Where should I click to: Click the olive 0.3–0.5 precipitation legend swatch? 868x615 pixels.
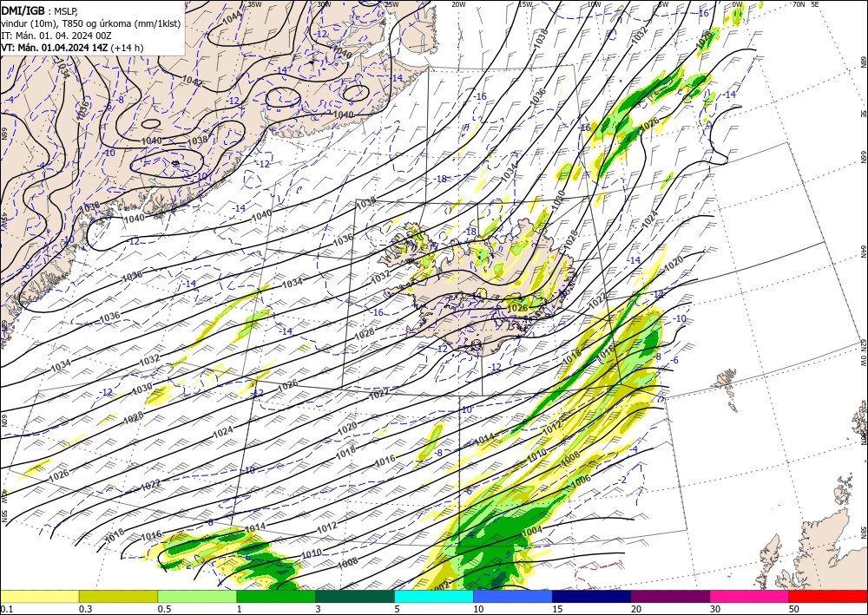(118, 596)
